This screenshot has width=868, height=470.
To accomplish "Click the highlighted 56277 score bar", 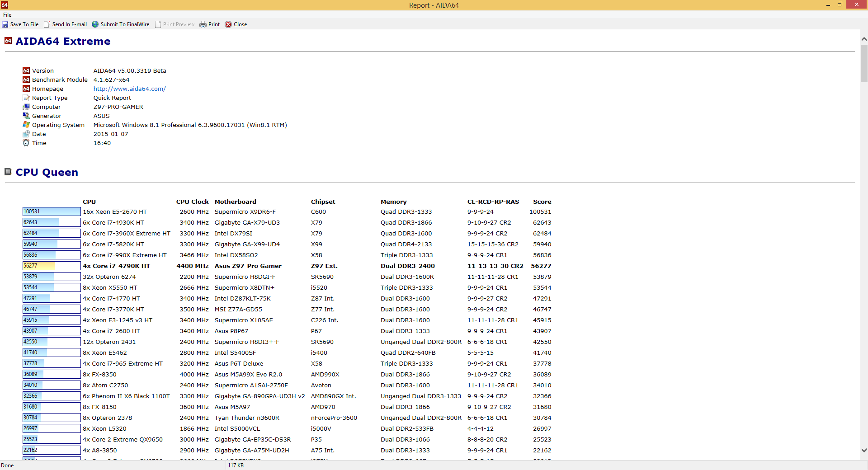I will tap(52, 266).
